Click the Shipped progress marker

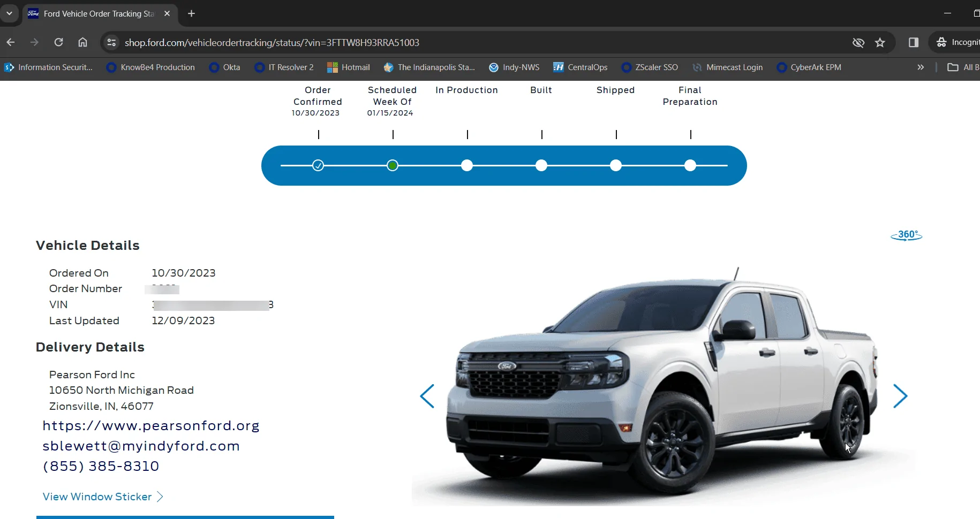pyautogui.click(x=616, y=166)
